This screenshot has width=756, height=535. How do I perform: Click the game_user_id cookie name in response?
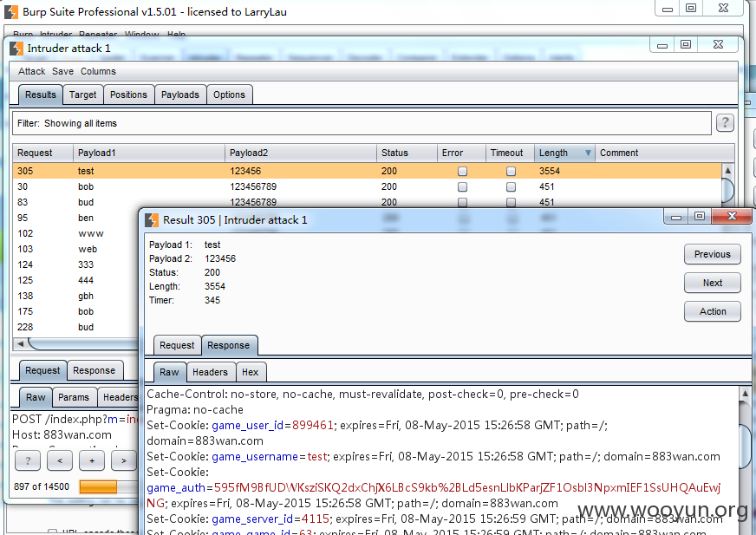pyautogui.click(x=247, y=426)
